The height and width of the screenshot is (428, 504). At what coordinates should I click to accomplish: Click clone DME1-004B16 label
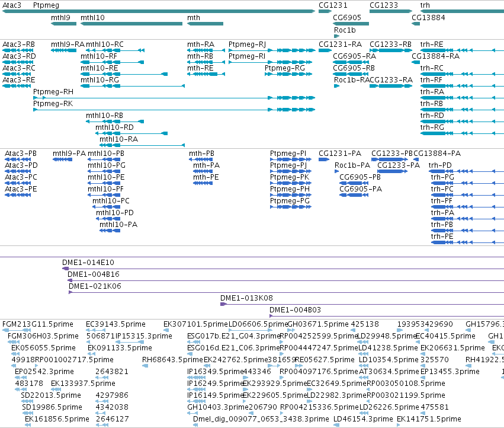coord(93,274)
